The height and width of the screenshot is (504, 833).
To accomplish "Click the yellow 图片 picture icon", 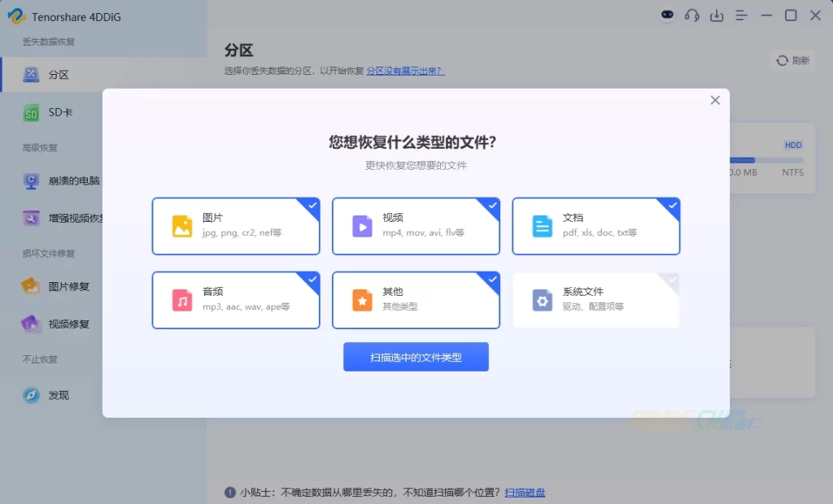I will click(182, 226).
